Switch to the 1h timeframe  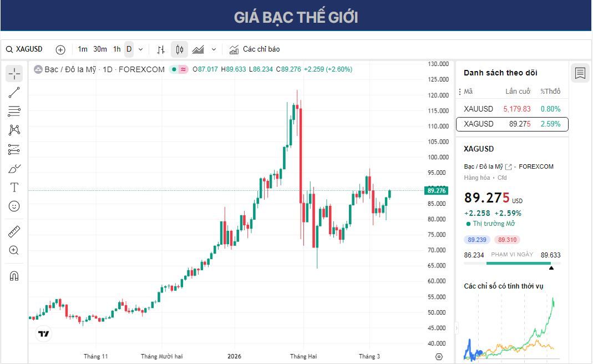117,49
